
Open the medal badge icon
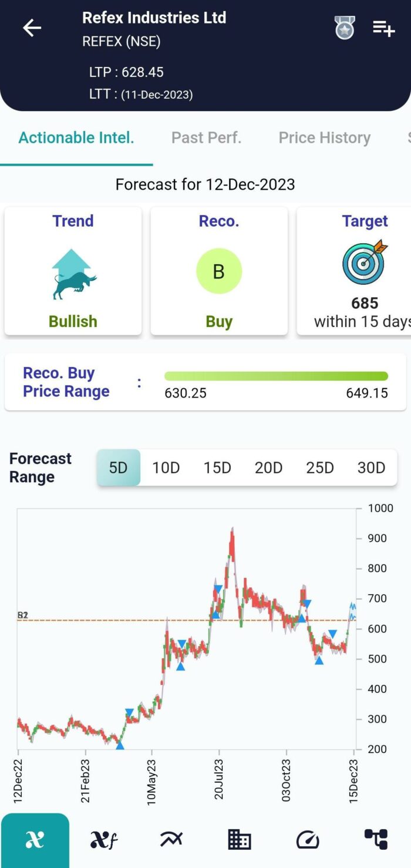(x=344, y=28)
